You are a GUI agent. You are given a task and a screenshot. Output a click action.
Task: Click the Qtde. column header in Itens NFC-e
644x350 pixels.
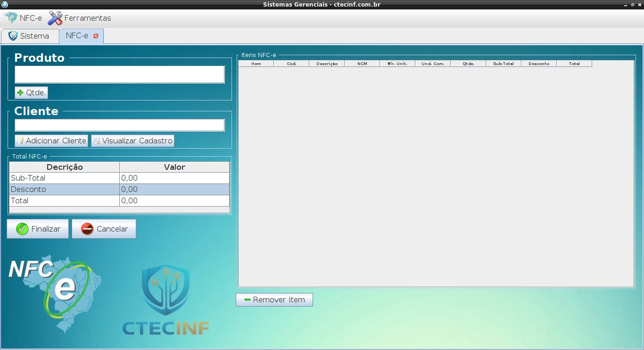(468, 64)
